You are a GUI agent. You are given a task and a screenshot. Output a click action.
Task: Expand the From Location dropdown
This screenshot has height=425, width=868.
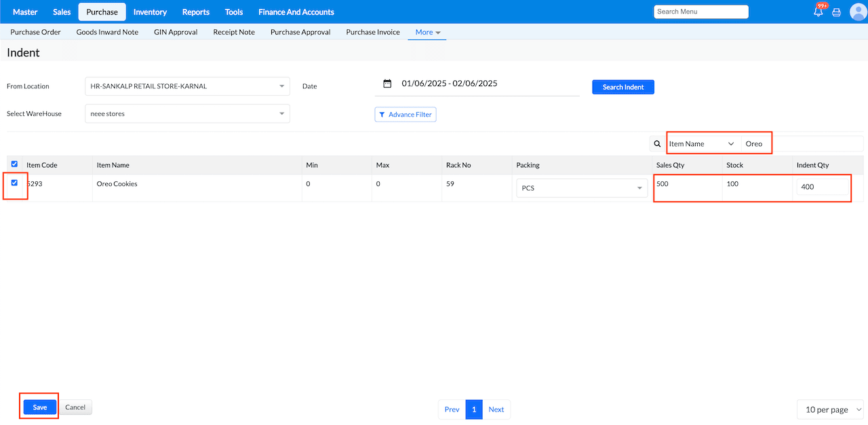tap(187, 86)
